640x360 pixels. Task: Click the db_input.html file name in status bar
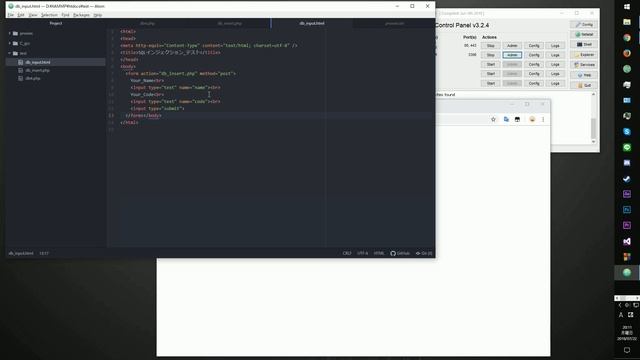[x=21, y=253]
